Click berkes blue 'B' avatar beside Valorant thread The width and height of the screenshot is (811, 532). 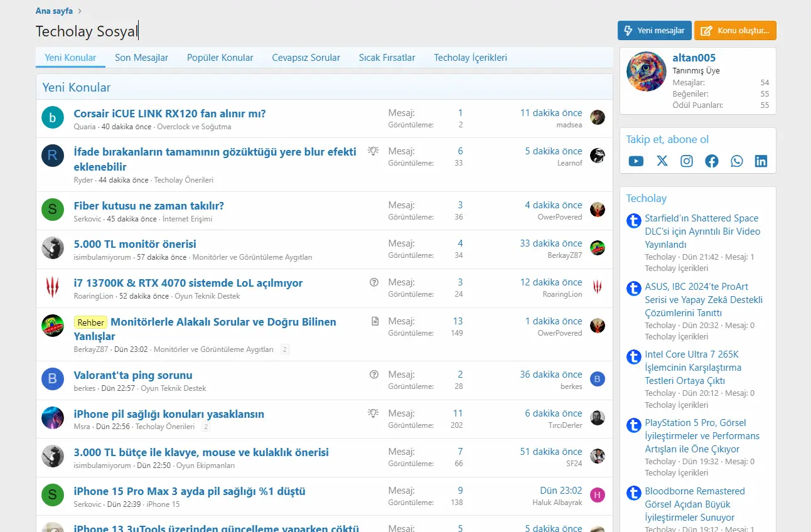[53, 379]
